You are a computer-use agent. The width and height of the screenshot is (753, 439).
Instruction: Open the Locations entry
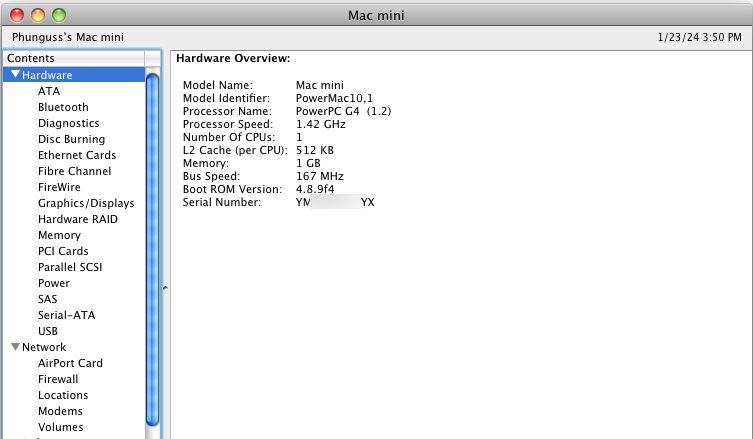click(63, 395)
